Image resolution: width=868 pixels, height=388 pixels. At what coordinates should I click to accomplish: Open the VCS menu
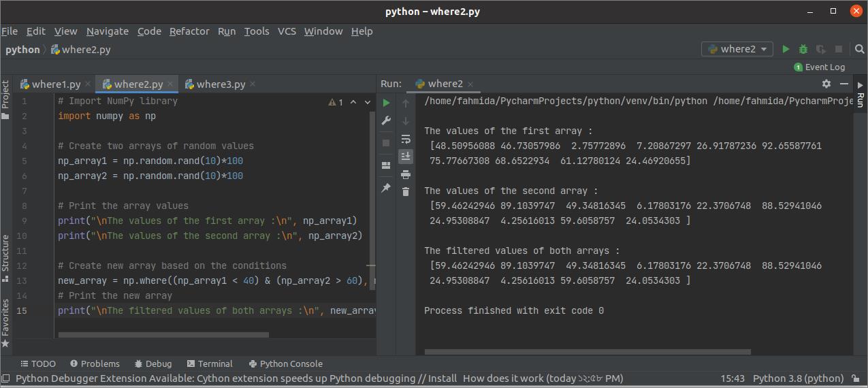click(x=287, y=31)
